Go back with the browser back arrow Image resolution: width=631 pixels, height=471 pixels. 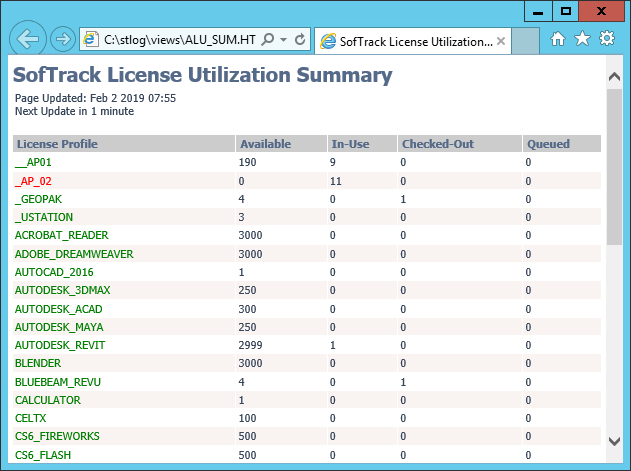28,39
